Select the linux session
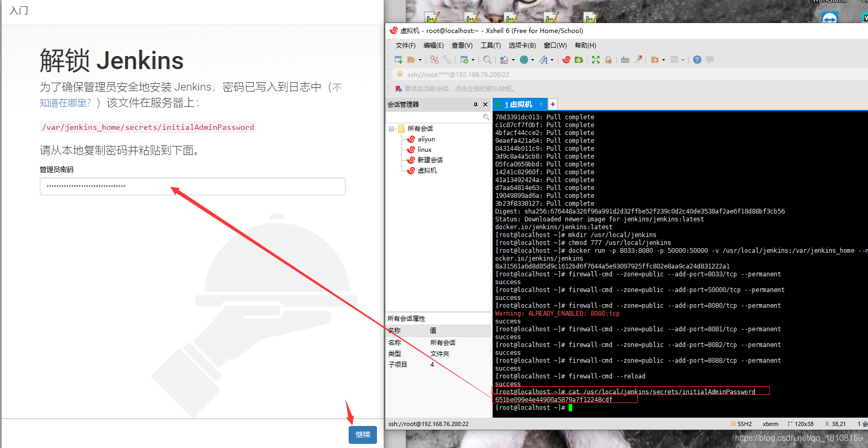 [425, 150]
